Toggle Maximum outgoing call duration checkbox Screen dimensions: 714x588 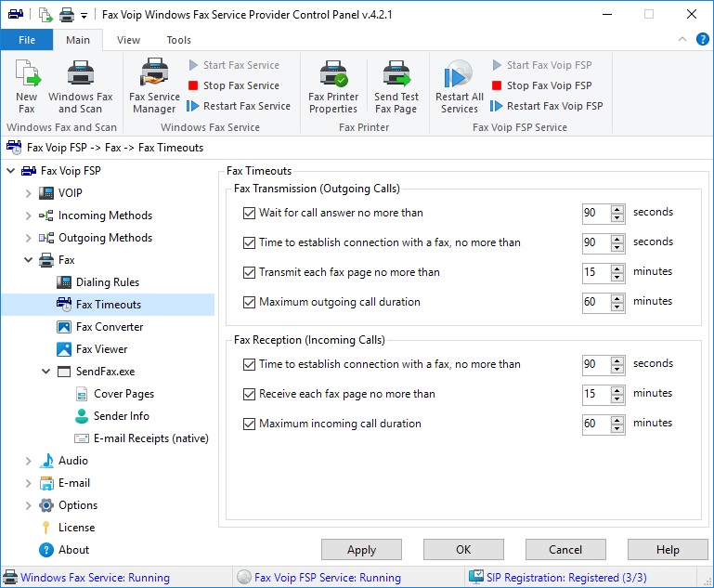click(249, 302)
